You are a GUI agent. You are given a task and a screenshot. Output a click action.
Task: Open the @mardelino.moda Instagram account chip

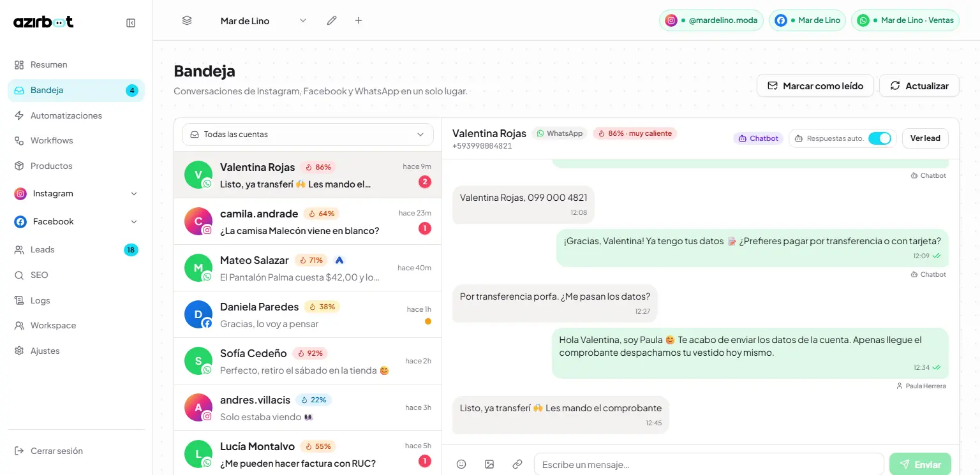click(x=711, y=20)
